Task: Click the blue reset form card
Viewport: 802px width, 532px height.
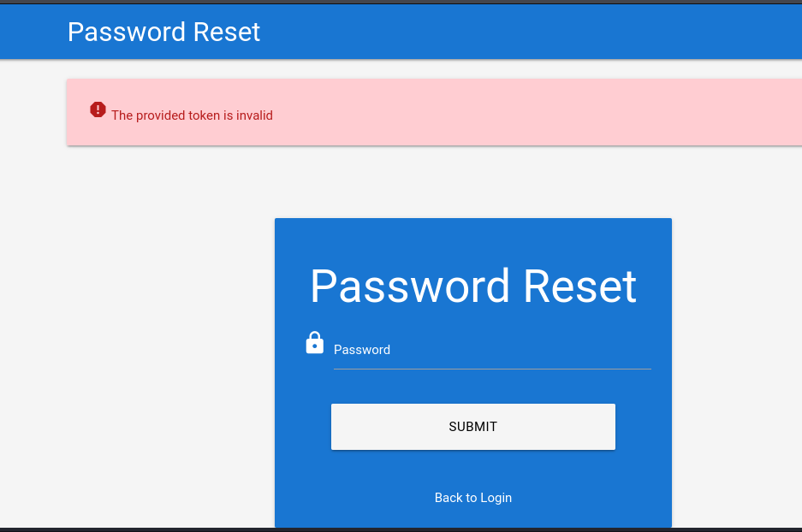Action: tap(472, 372)
